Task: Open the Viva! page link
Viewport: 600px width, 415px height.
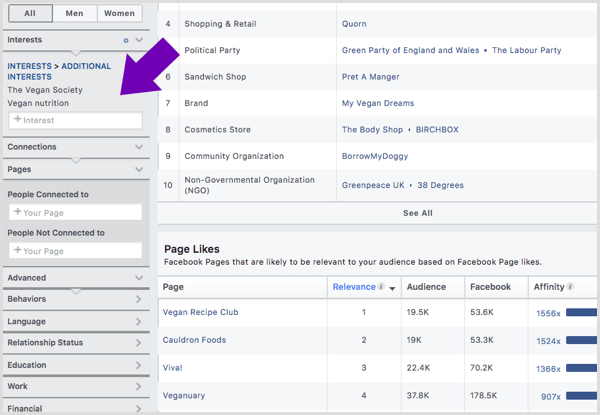Action: click(x=173, y=368)
